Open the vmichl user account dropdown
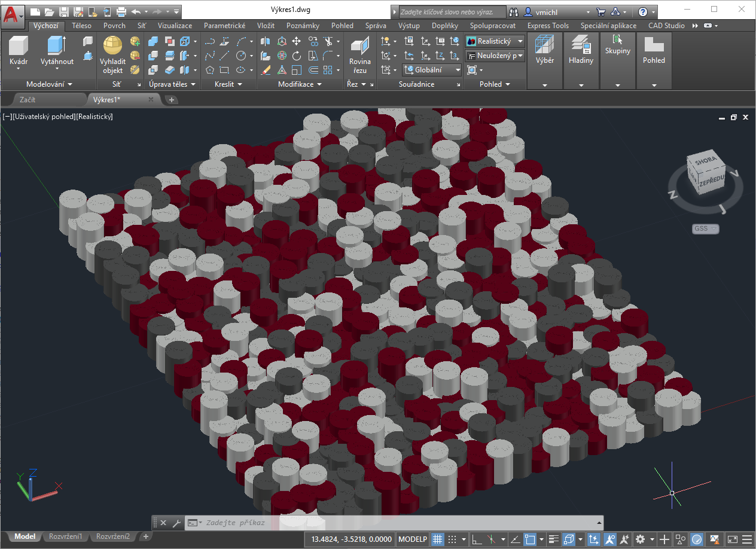 (x=558, y=11)
